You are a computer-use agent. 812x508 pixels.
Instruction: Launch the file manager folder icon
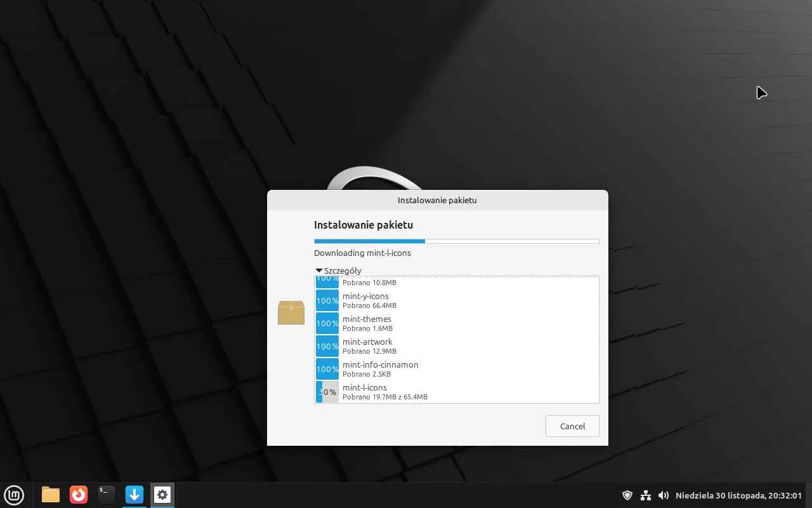coord(51,495)
